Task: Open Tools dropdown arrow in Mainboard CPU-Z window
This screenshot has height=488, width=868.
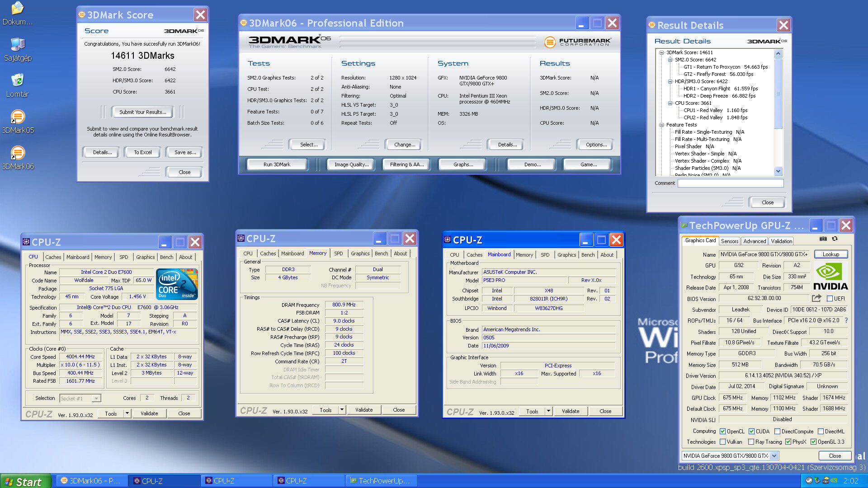Action: tap(548, 411)
